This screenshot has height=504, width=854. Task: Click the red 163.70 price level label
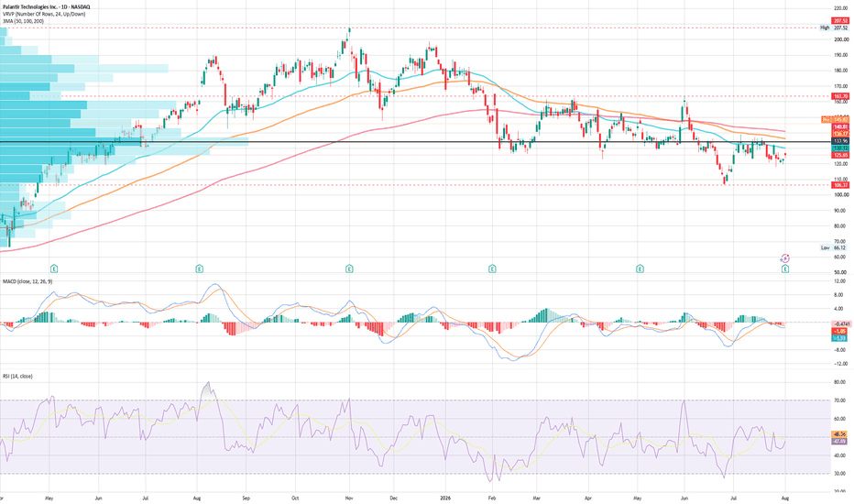pyautogui.click(x=840, y=96)
